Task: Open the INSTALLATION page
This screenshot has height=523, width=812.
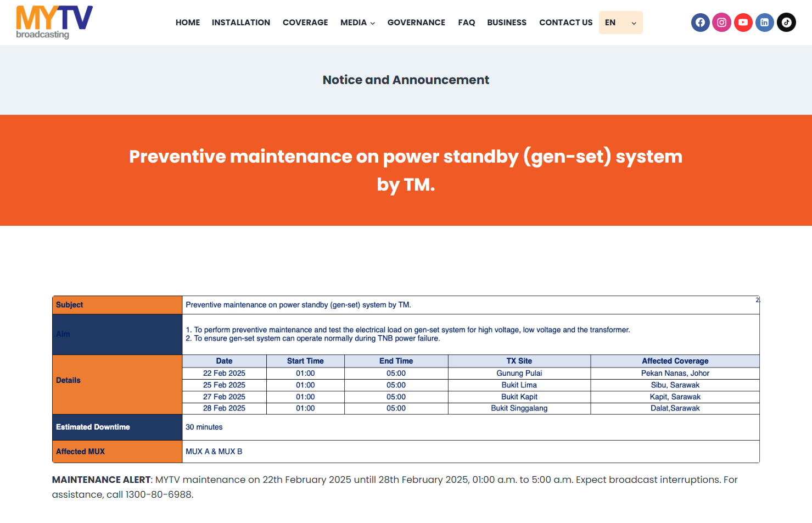Action: coord(240,23)
